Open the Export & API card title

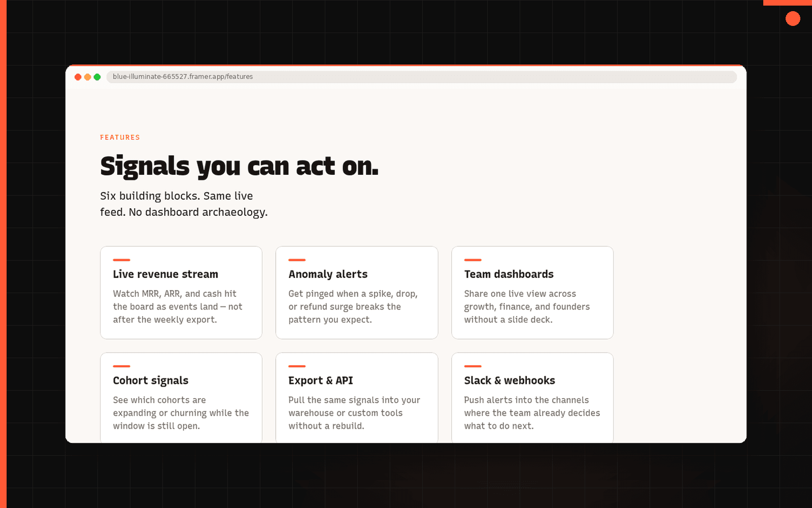[321, 380]
